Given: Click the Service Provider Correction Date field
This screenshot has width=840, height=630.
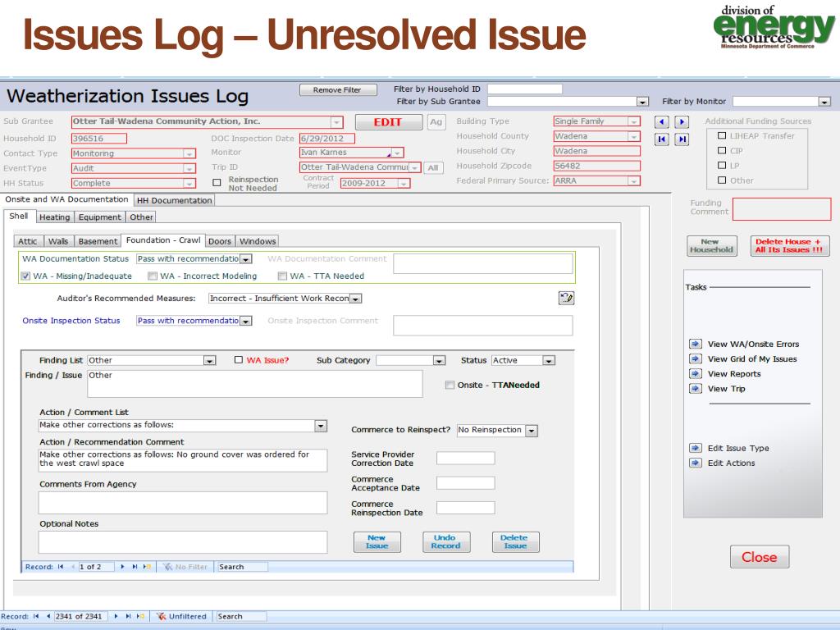Looking at the screenshot, I should tap(465, 458).
